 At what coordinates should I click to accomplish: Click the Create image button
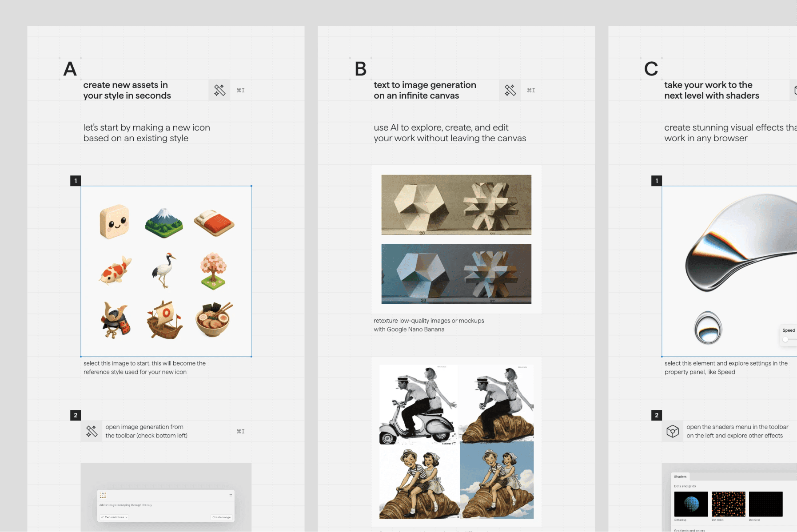221,517
